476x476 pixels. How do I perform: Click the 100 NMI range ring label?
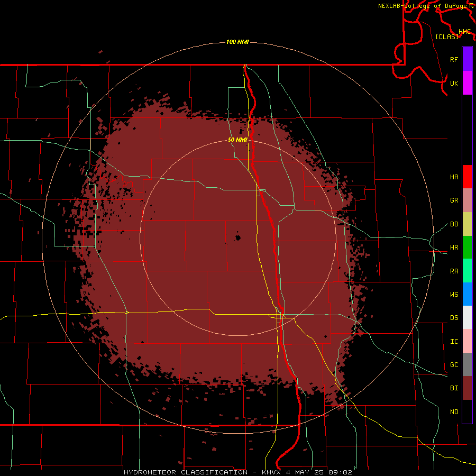237,42
